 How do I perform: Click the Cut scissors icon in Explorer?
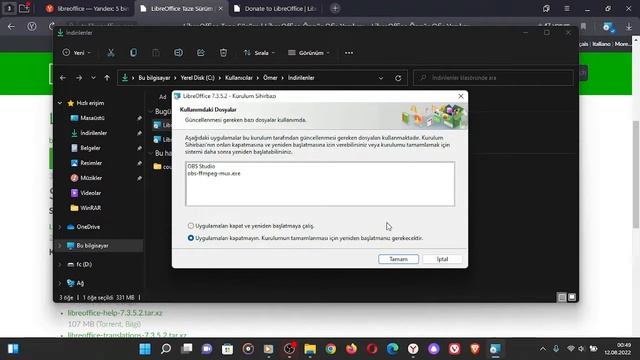(111, 53)
